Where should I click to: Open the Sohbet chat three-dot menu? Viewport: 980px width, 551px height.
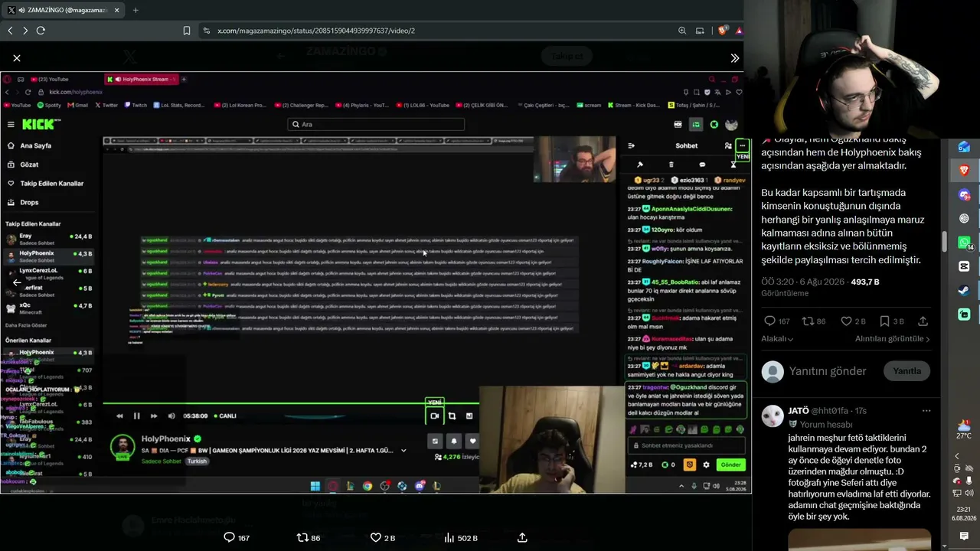pyautogui.click(x=742, y=145)
